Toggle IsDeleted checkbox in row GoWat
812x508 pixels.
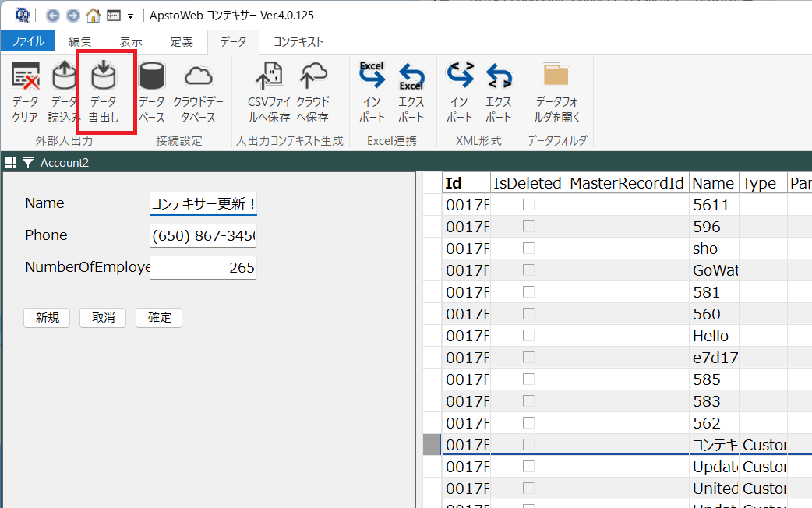point(528,270)
